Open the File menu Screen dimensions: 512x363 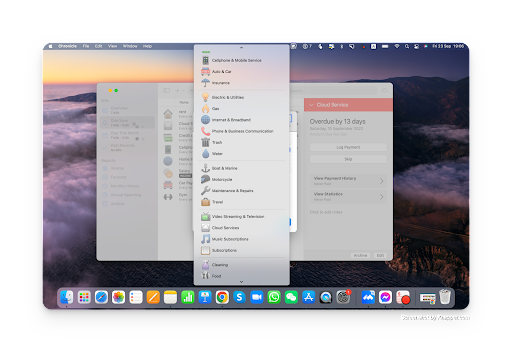pyautogui.click(x=86, y=46)
